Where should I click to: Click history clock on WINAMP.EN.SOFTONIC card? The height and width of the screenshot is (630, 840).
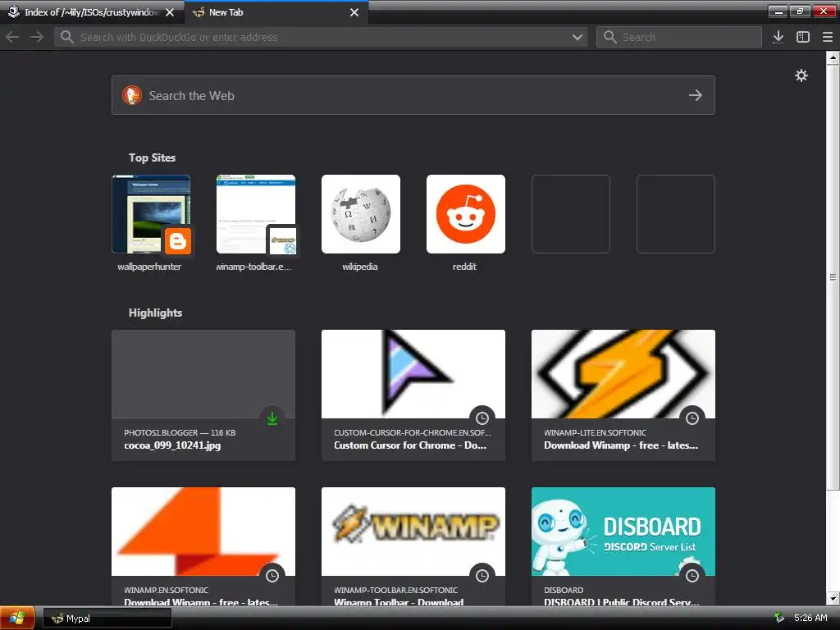(x=272, y=576)
